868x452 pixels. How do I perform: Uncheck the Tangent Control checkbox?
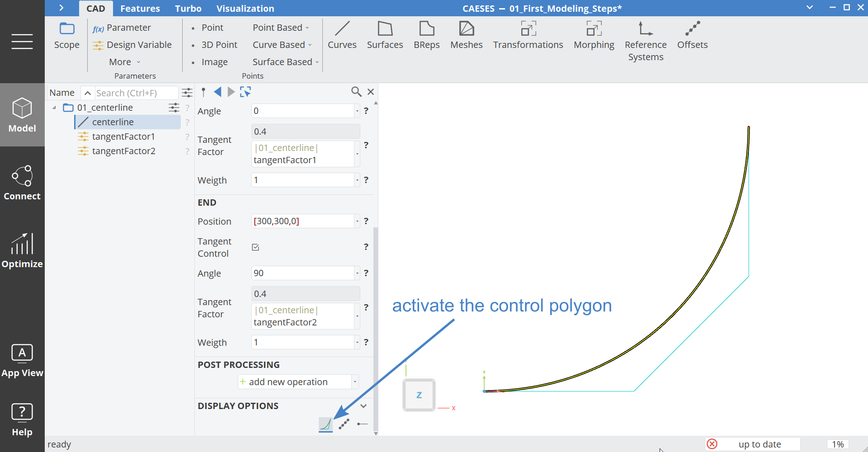tap(255, 247)
